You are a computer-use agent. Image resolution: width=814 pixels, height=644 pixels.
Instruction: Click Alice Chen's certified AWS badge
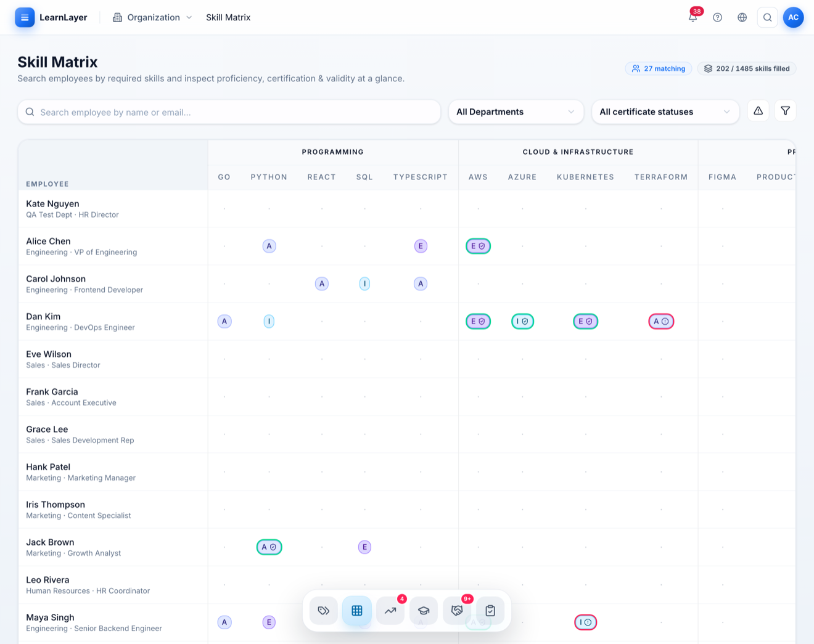point(478,246)
